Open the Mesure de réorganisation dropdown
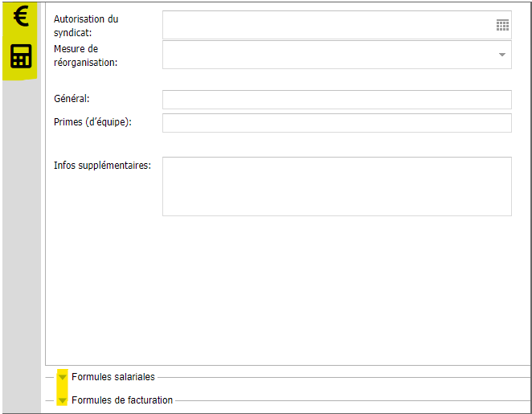 (x=502, y=55)
